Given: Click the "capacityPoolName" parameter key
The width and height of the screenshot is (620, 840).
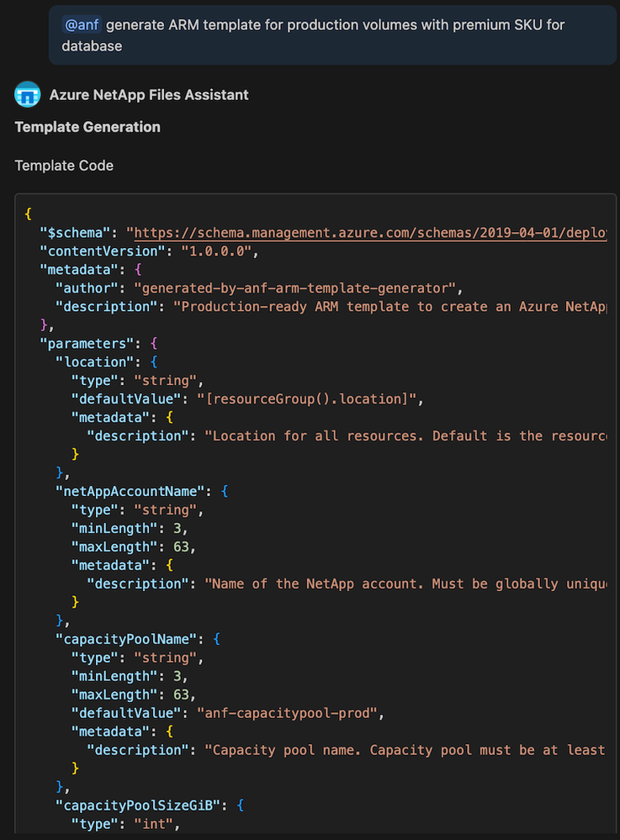Looking at the screenshot, I should click(126, 639).
